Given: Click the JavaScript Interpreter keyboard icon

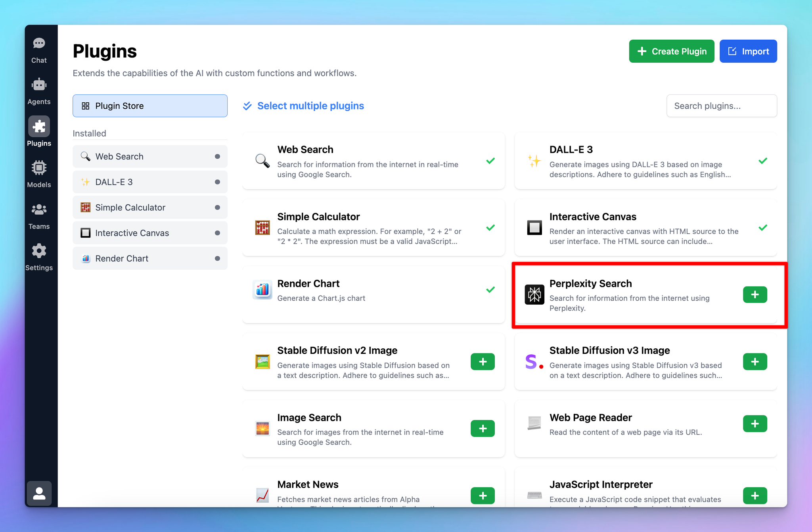Looking at the screenshot, I should 534,496.
